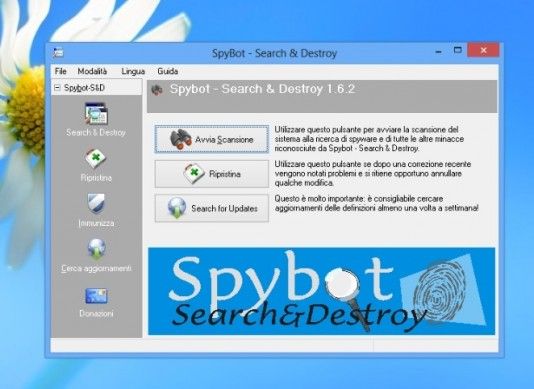534x389 pixels.
Task: Click the SpyBot title bar app icon
Action: (58, 52)
